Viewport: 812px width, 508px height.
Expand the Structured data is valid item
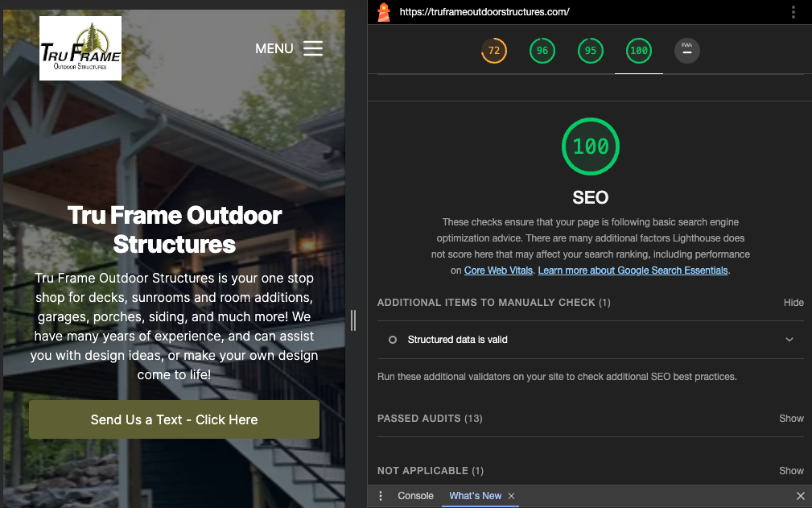pos(789,339)
